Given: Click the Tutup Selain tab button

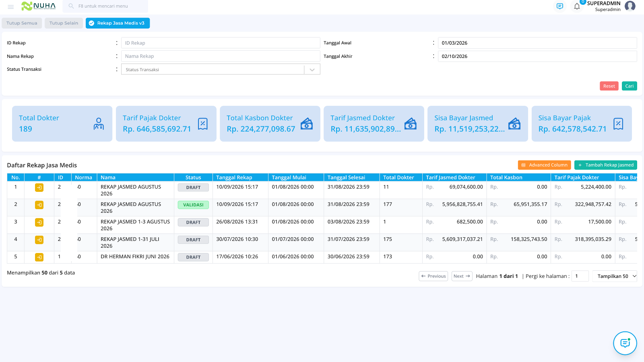Looking at the screenshot, I should (x=64, y=23).
